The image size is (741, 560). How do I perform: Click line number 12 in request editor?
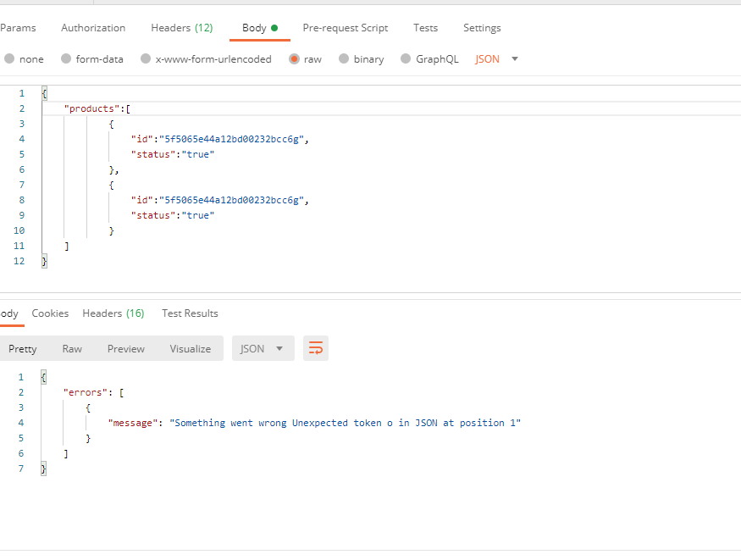19,261
